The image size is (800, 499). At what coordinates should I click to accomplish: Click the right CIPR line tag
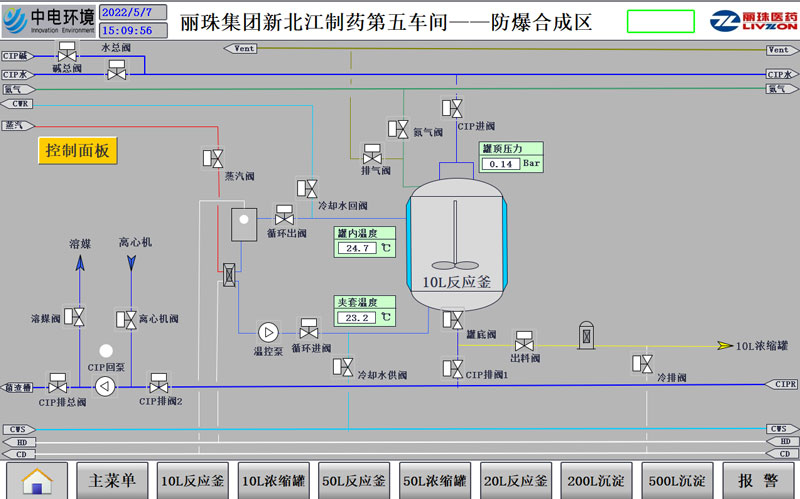pos(782,384)
